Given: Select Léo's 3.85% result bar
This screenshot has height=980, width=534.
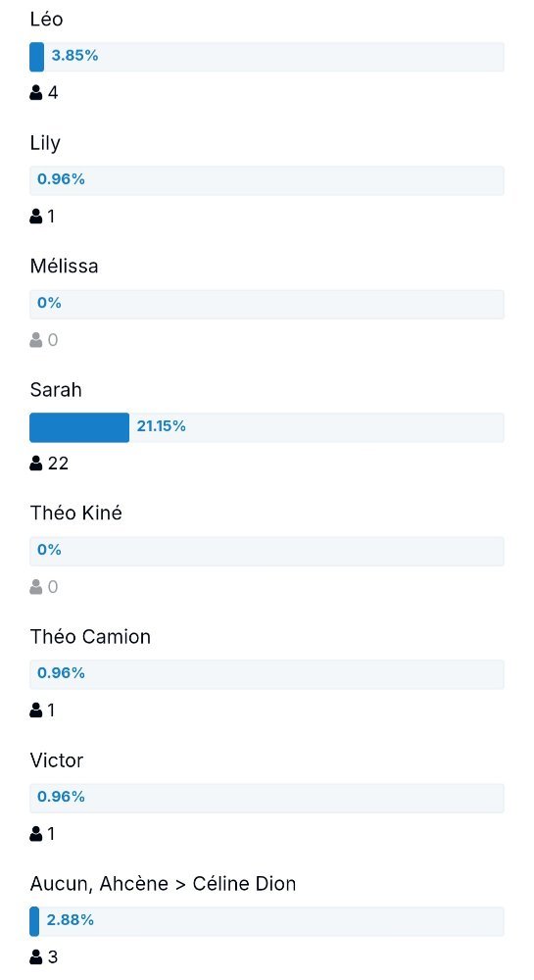Looking at the screenshot, I should coord(267,57).
